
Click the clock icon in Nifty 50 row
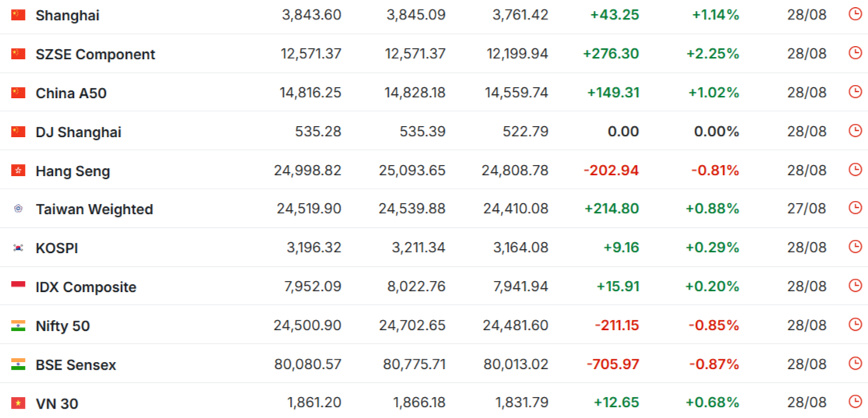point(856,325)
